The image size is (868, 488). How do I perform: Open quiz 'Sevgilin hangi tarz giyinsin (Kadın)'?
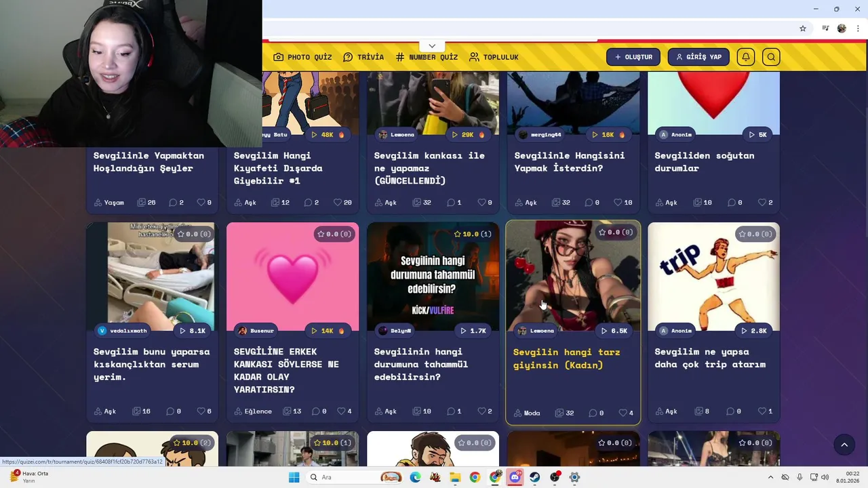566,358
